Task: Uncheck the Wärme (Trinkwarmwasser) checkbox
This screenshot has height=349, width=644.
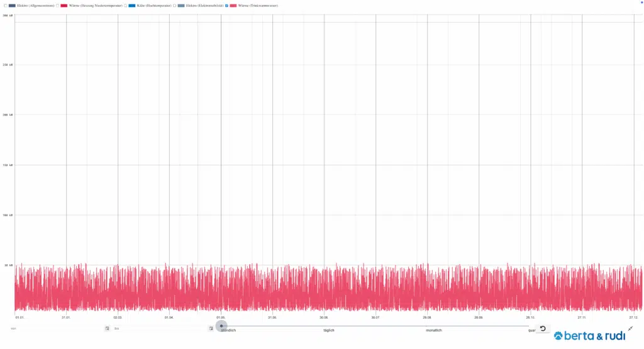Action: coord(226,5)
